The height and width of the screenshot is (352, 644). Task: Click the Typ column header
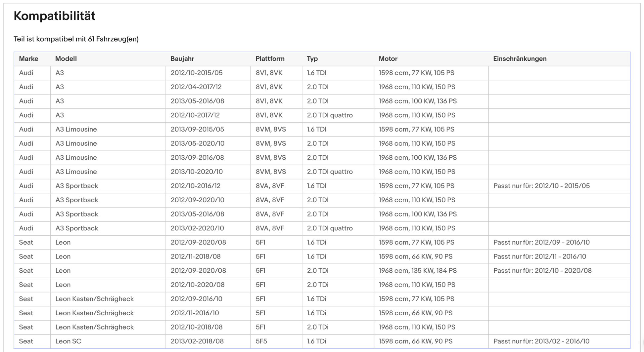coord(312,59)
